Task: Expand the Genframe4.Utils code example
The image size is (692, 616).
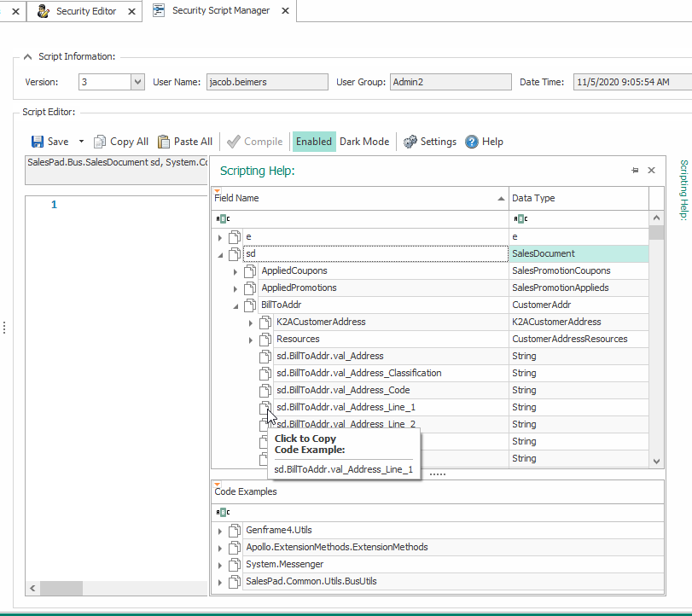Action: tap(220, 531)
